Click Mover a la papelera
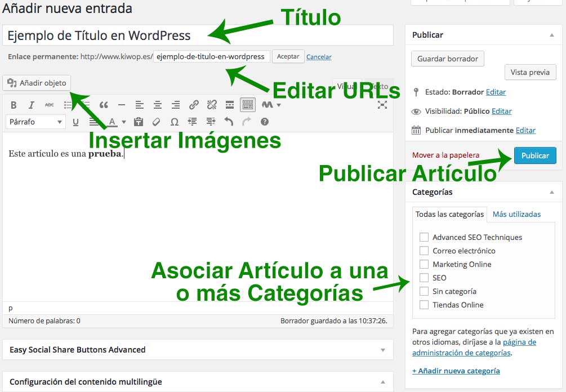Screen dimensions: 566x392 [446, 155]
